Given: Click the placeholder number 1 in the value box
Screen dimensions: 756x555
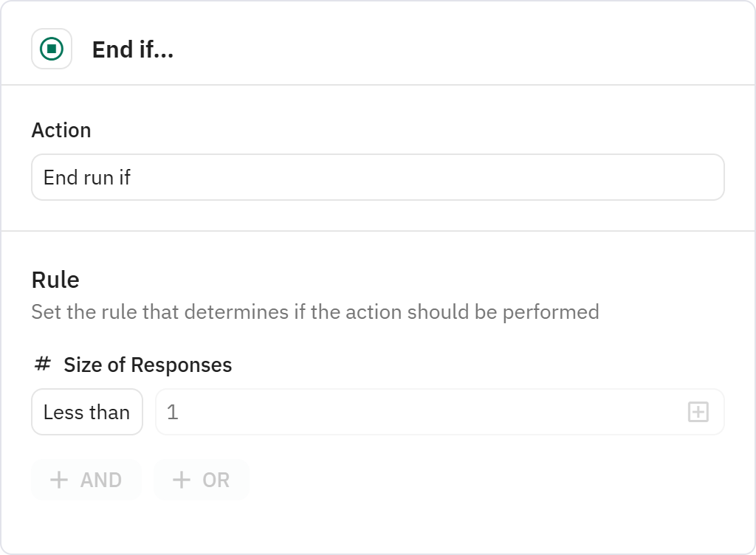Looking at the screenshot, I should coord(173,412).
